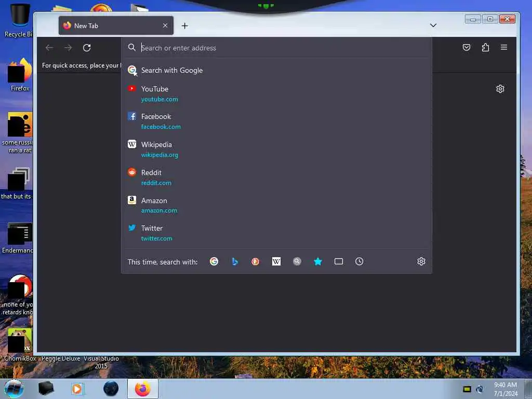Search this time with DuckDuckGo icon
Viewport: 532px width, 399px height.
[256, 262]
